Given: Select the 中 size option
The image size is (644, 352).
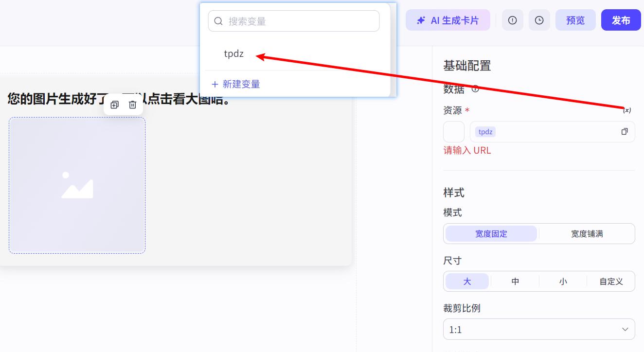Looking at the screenshot, I should pos(515,281).
